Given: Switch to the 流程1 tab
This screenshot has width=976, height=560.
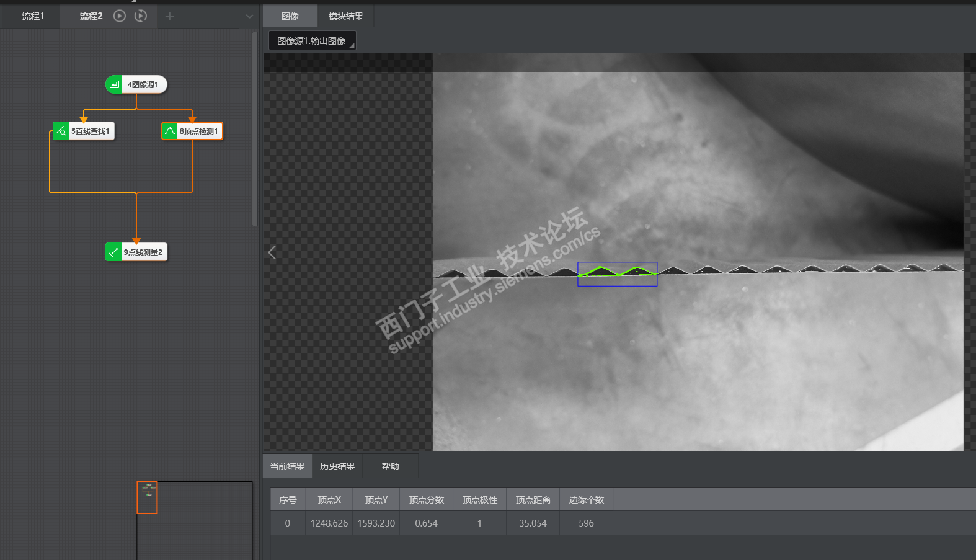Looking at the screenshot, I should [x=33, y=16].
